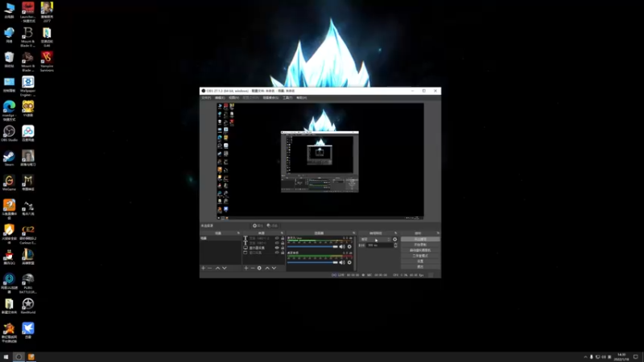
Task: Move source down in the Sources panel
Action: coord(274,268)
